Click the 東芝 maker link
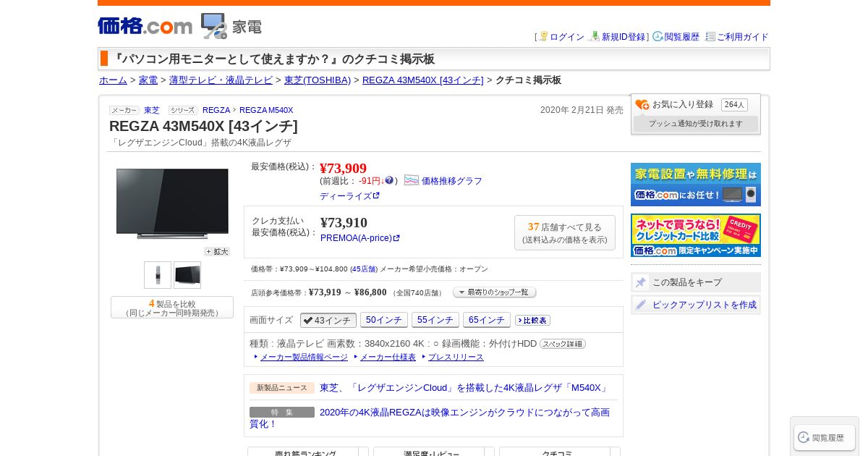Screen dimensions: 868x456 [152, 110]
